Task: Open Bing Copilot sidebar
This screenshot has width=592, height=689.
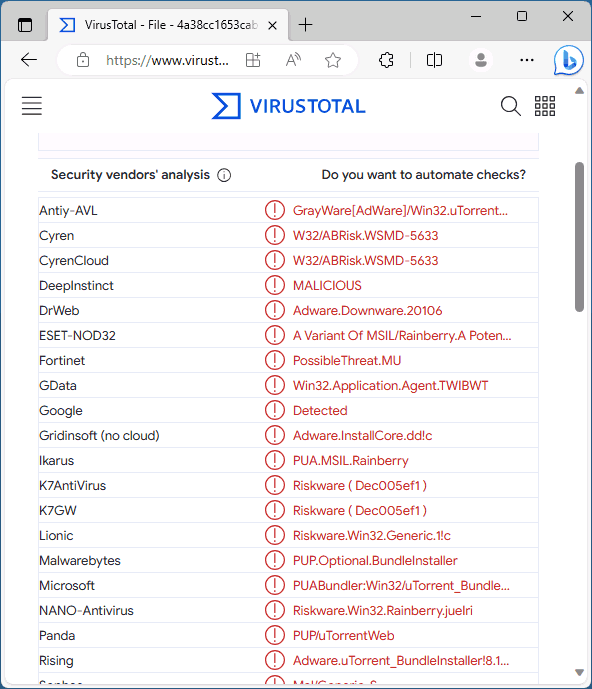Action: coord(569,60)
